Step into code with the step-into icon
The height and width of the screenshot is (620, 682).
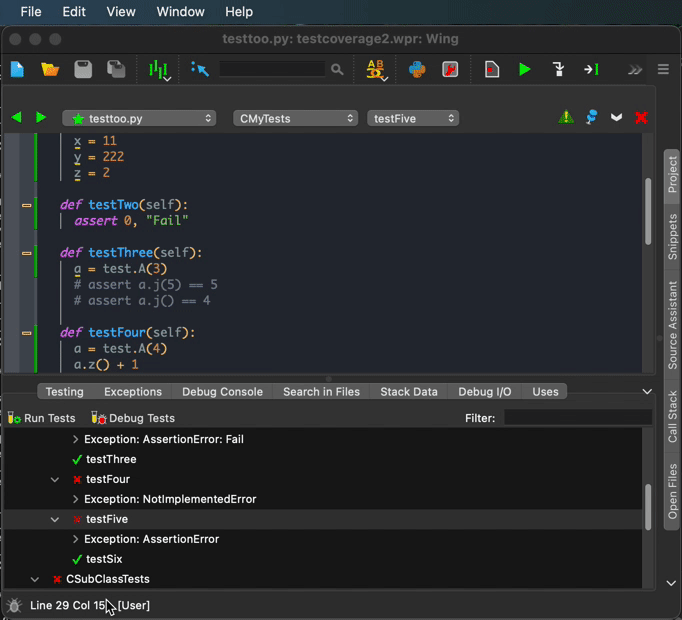[558, 69]
